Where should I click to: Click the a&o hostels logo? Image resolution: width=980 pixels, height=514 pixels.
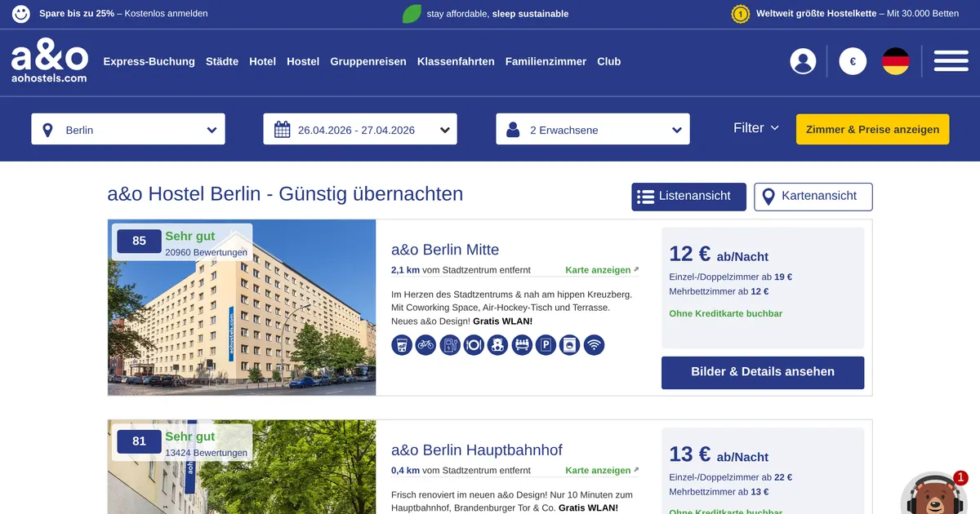tap(49, 62)
